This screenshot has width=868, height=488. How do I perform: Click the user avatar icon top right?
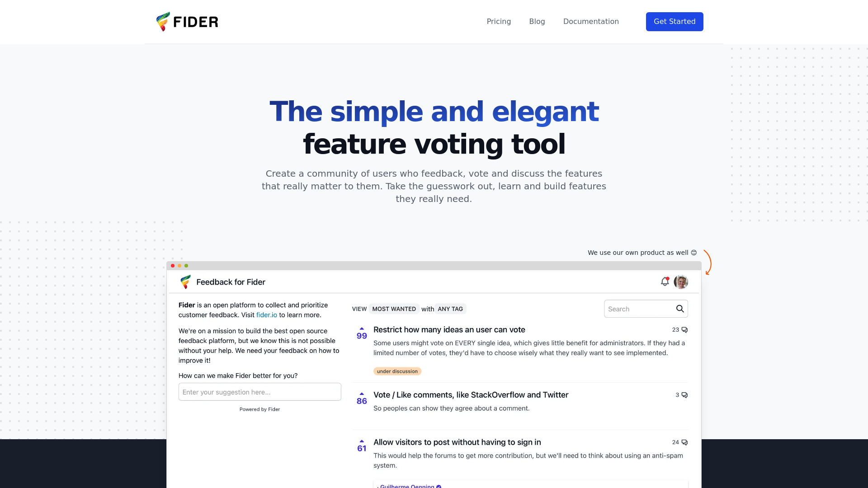point(681,281)
